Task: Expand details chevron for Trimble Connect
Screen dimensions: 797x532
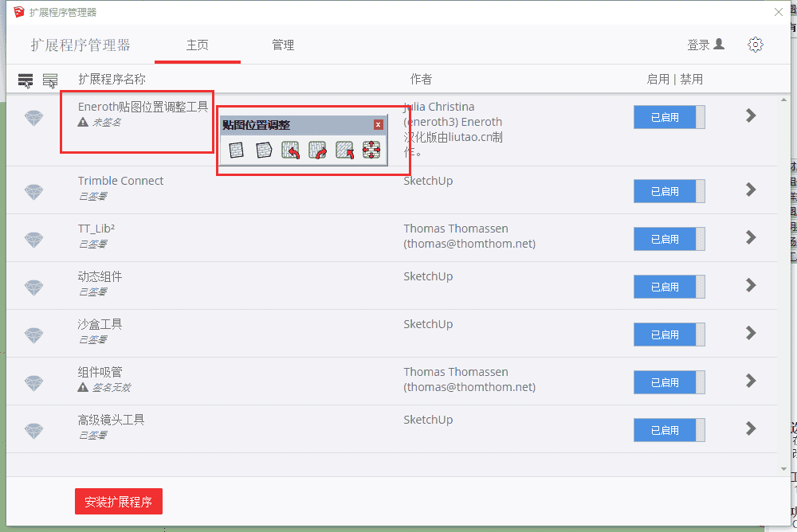Action: [x=751, y=190]
